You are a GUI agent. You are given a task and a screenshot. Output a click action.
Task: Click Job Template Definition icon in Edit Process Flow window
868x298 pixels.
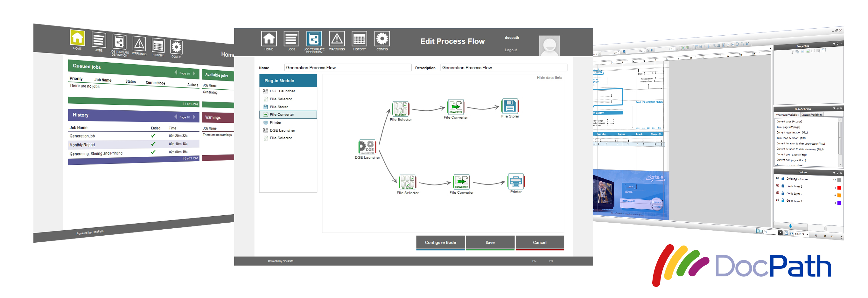tap(314, 39)
